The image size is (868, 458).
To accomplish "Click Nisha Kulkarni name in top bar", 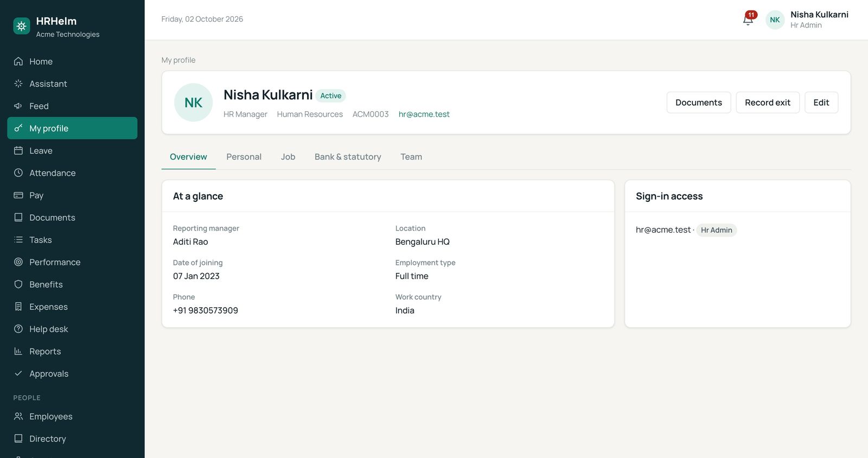I will (x=819, y=15).
